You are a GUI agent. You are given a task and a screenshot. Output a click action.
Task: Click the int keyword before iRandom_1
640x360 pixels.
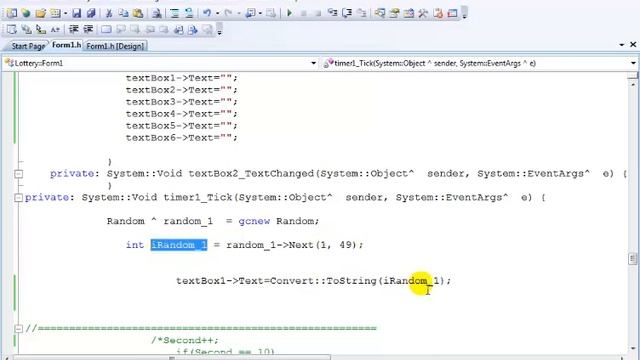(135, 244)
